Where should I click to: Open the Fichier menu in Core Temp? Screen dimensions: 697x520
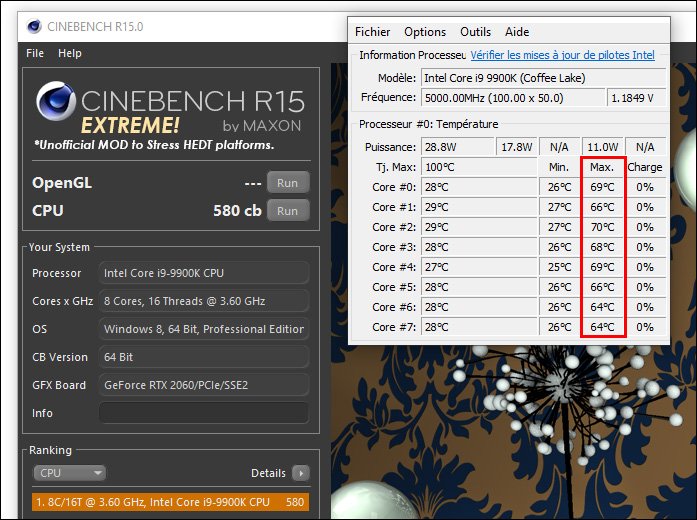373,32
